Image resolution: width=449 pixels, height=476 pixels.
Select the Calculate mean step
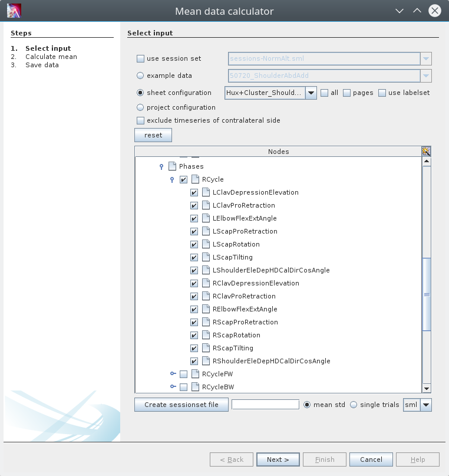pos(51,57)
